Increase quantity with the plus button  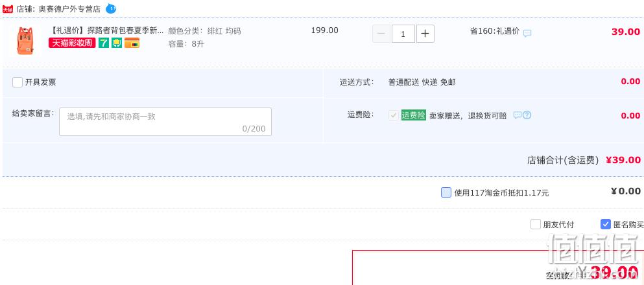pos(425,34)
